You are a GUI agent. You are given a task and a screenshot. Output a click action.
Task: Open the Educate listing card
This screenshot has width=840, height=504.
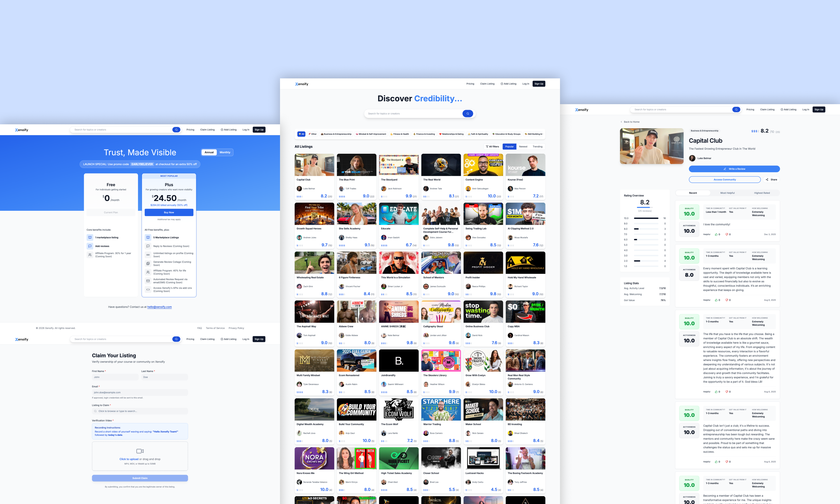[399, 225]
